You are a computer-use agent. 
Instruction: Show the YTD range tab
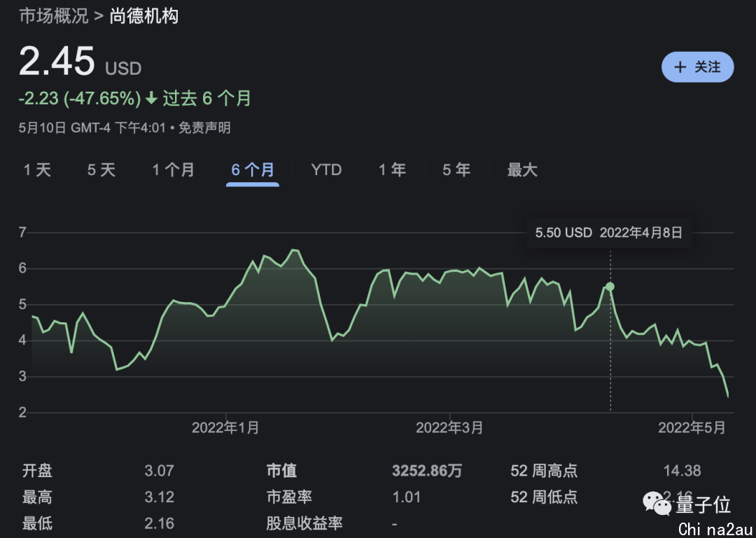[x=326, y=170]
